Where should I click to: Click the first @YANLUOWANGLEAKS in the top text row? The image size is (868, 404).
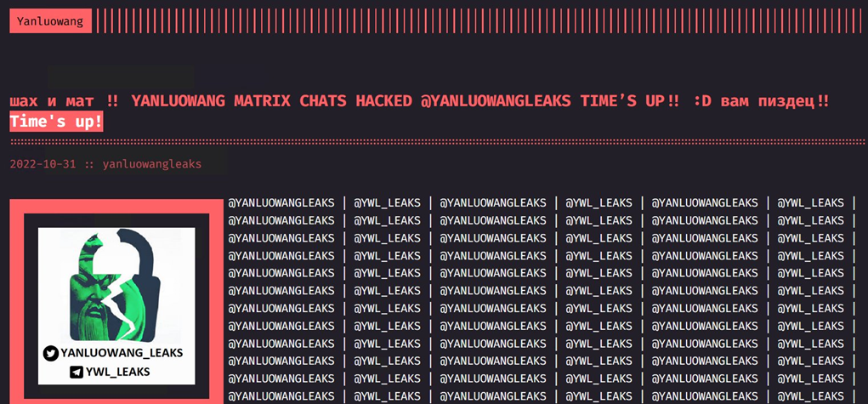point(281,202)
